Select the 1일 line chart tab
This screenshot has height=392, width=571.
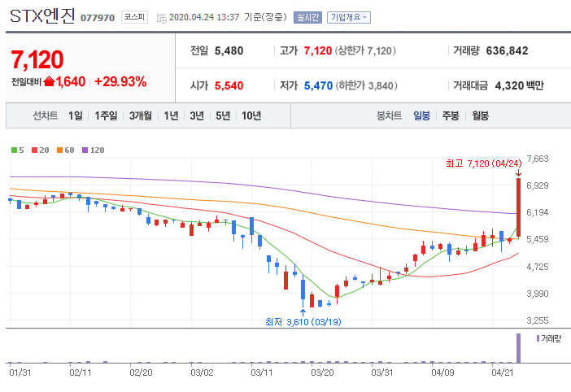(x=76, y=115)
